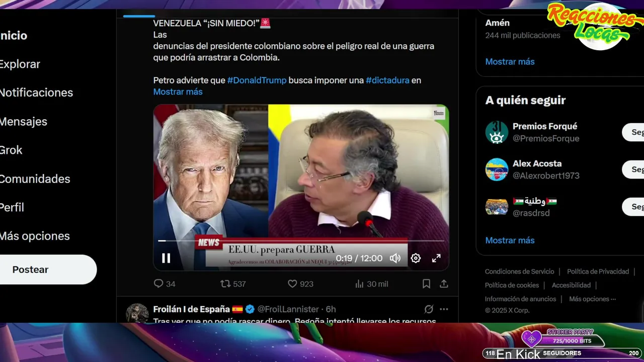Viewport: 644px width, 362px height.
Task: Pause the playing video
Action: pyautogui.click(x=166, y=258)
